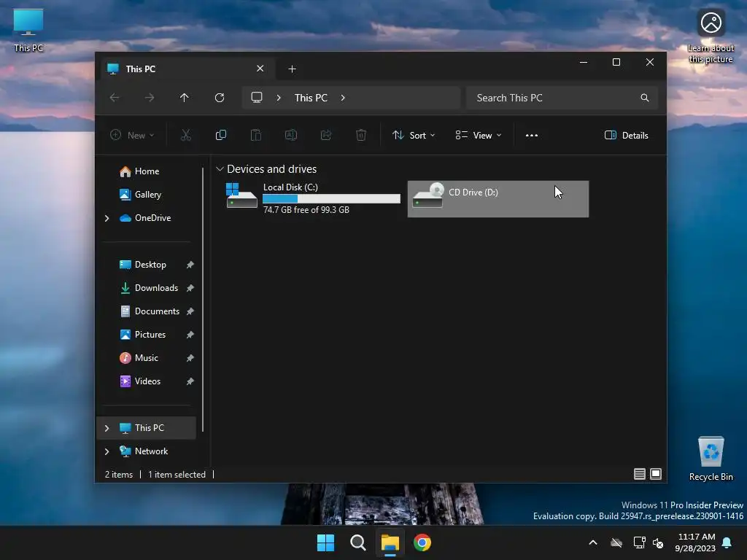Screen dimensions: 747x560
Task: Unpin Downloads using its pin icon
Action: tap(190, 288)
